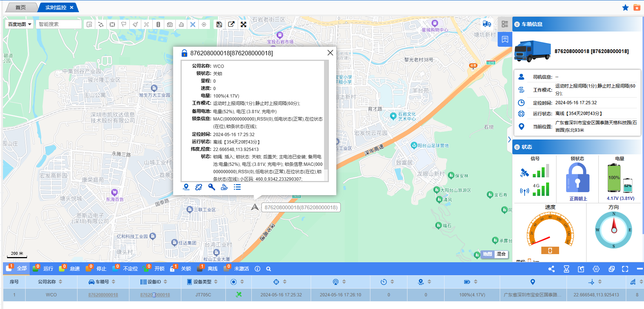Click the fullscreen expand arrows in map toolbar

coord(243,24)
